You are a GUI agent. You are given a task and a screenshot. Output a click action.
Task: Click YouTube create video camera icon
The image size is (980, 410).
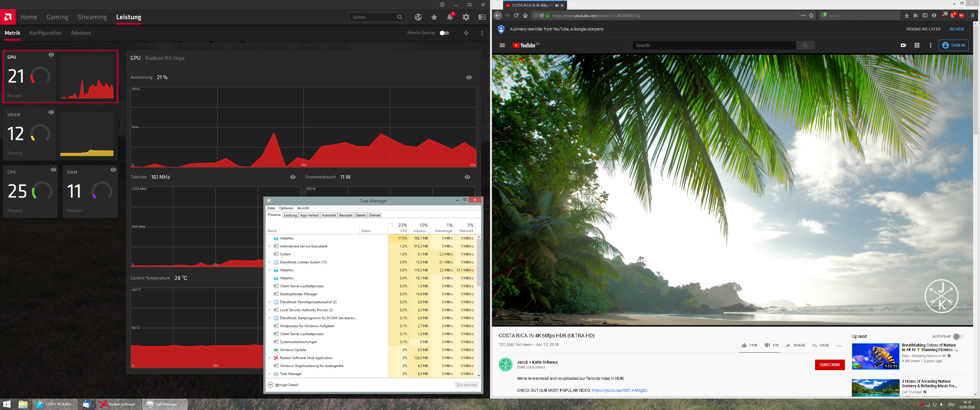pos(903,45)
